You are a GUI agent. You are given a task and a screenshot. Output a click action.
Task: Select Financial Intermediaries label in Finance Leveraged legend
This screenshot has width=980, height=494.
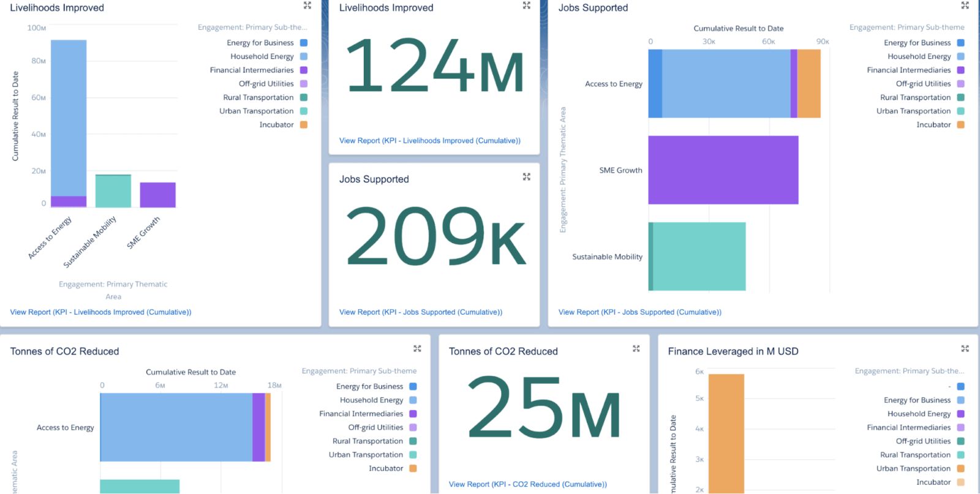[909, 427]
